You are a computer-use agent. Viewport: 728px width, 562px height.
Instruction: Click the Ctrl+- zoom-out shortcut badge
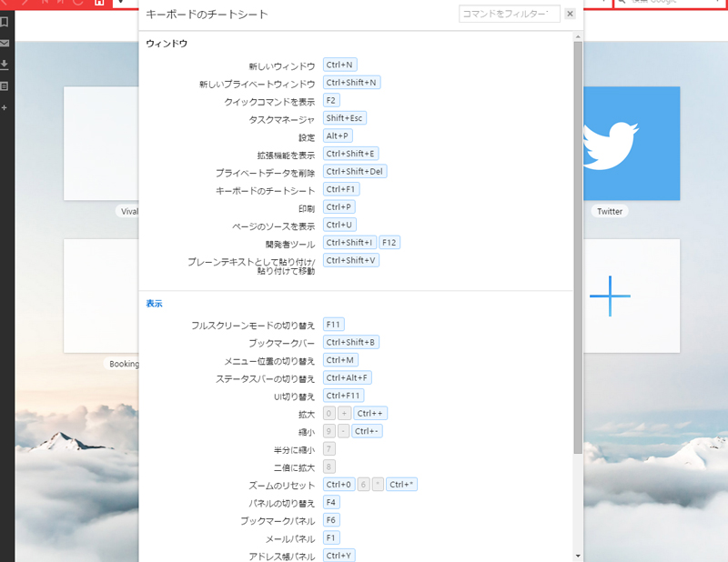[x=367, y=432]
